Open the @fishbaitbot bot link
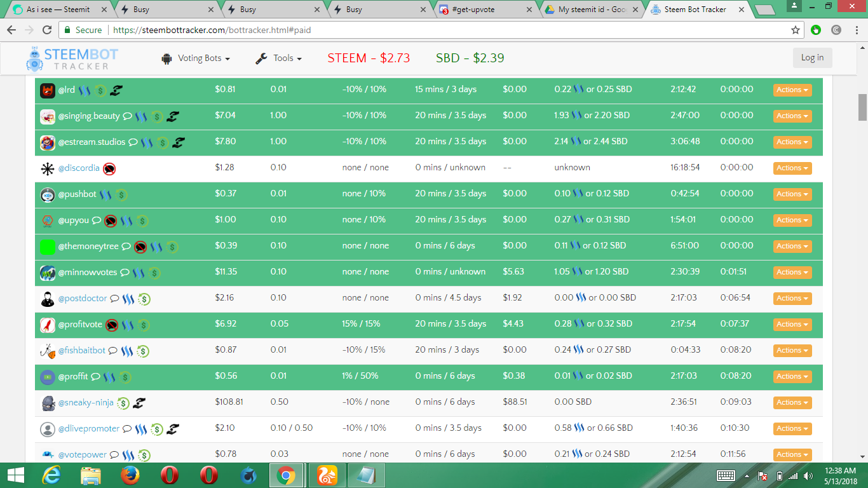The height and width of the screenshot is (488, 868). (82, 350)
